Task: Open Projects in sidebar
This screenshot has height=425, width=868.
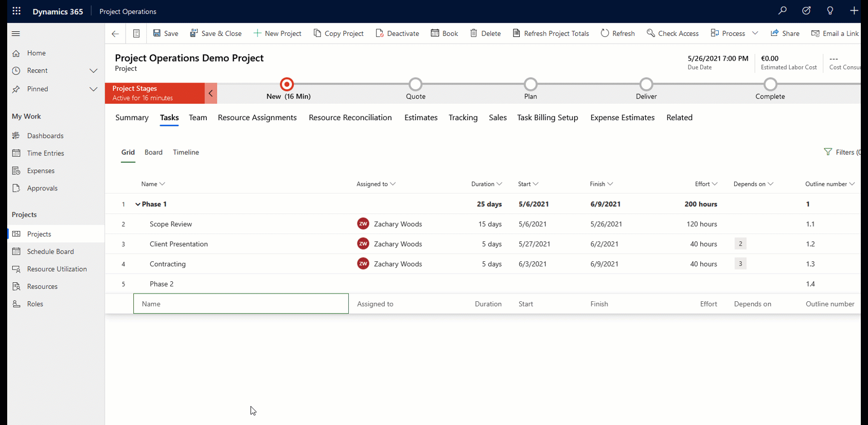Action: coord(39,234)
